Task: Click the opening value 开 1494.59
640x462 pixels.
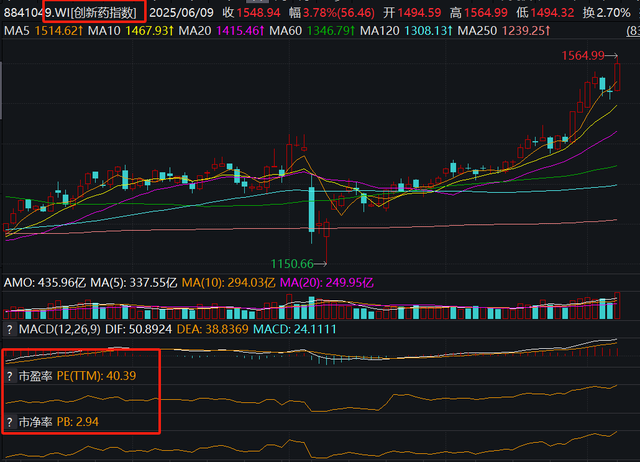Action: (412, 13)
